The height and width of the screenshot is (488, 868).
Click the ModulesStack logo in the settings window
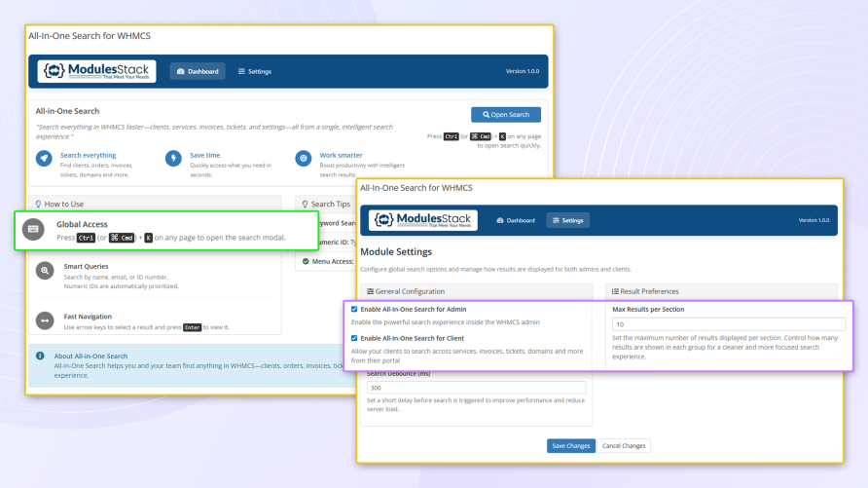(423, 220)
